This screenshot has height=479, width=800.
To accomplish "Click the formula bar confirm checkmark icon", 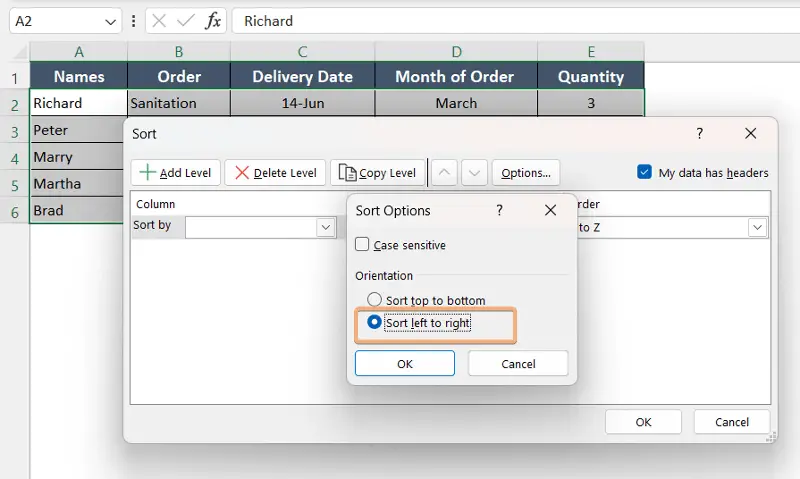I will click(x=185, y=21).
